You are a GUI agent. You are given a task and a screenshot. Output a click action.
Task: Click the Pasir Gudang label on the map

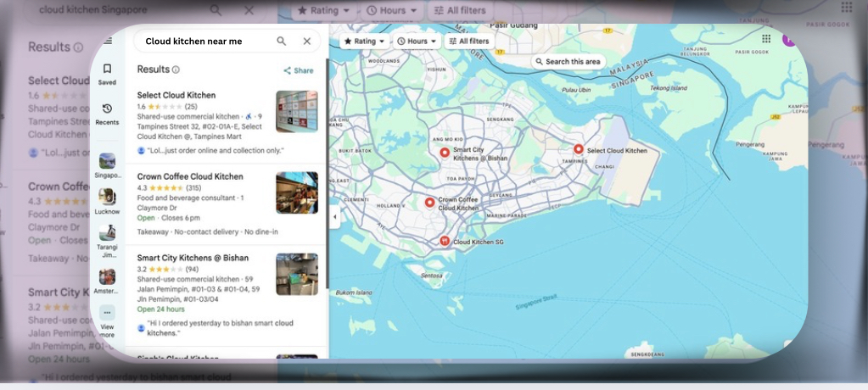(x=513, y=25)
